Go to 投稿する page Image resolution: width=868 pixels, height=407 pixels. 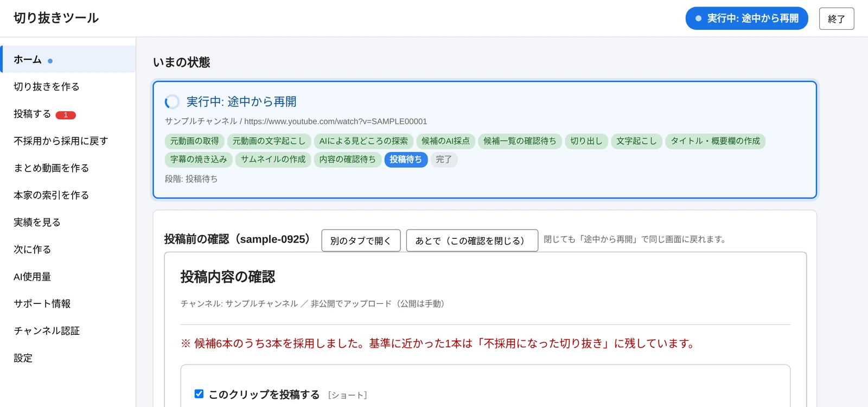[68, 113]
